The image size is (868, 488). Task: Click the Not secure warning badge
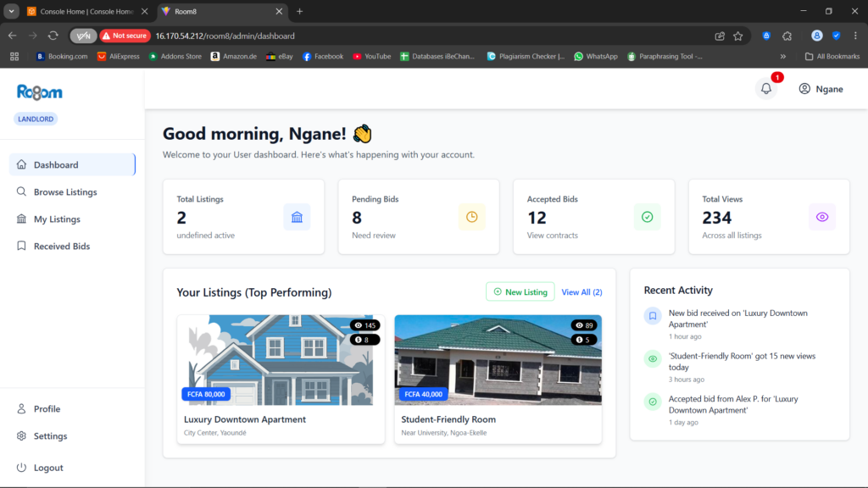click(125, 36)
